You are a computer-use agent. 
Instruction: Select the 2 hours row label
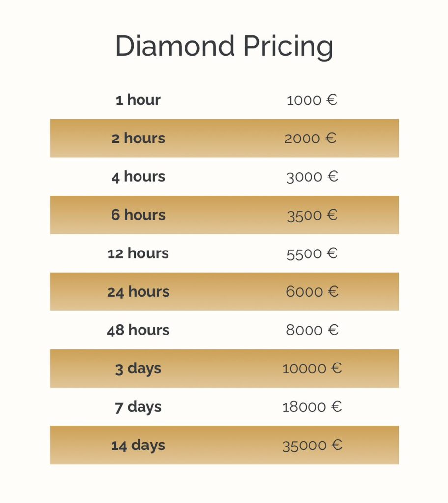[138, 139]
